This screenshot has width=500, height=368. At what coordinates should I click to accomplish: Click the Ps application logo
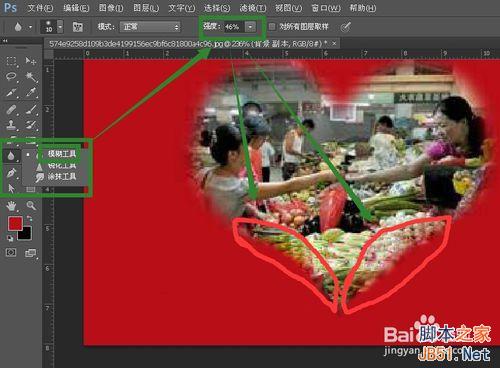10,8
